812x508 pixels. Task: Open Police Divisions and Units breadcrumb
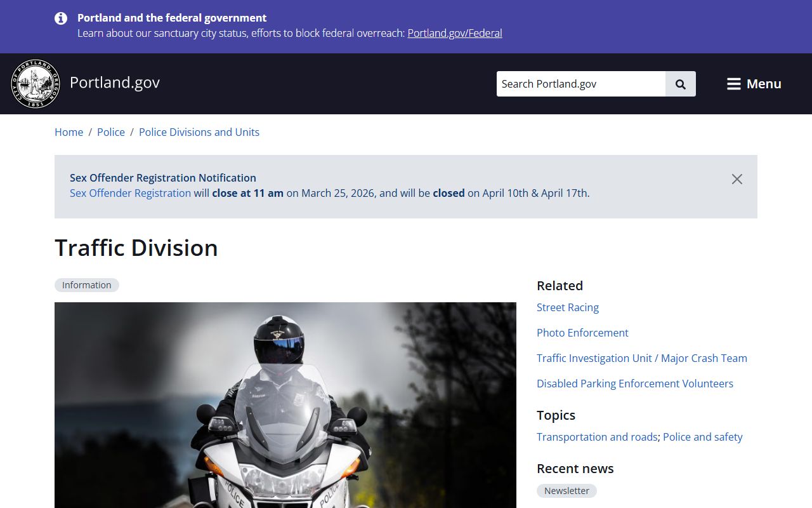tap(199, 132)
